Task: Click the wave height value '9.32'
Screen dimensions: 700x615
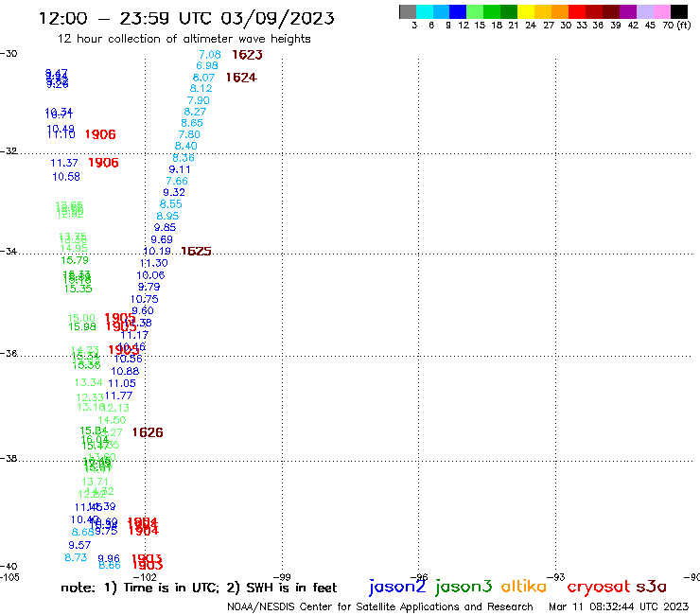Action: pos(174,192)
